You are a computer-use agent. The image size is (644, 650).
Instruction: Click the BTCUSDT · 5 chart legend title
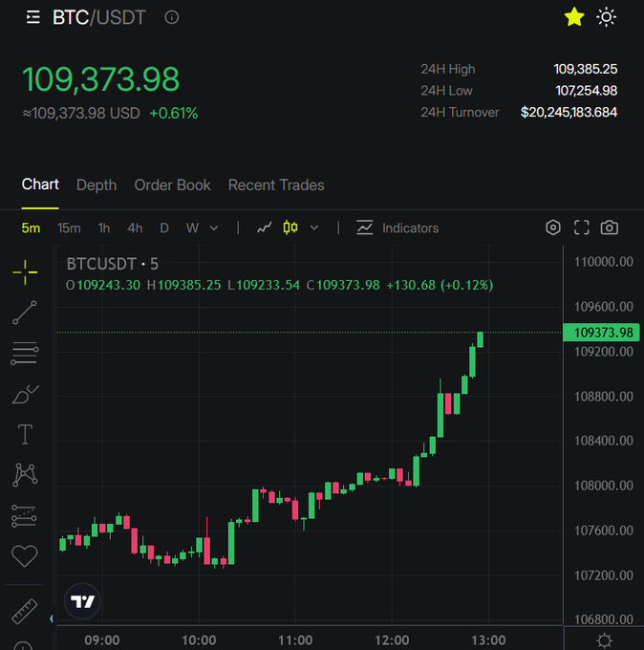[x=113, y=264]
